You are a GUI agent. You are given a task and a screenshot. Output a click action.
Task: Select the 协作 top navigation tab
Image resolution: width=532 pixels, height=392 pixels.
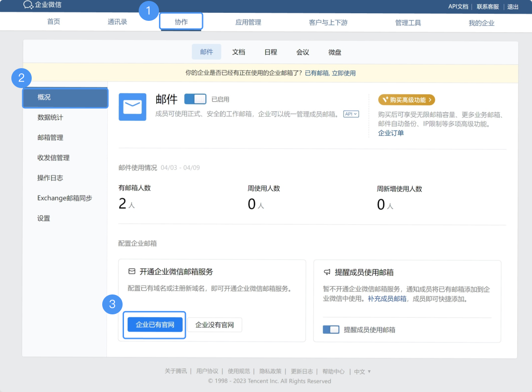(x=181, y=22)
